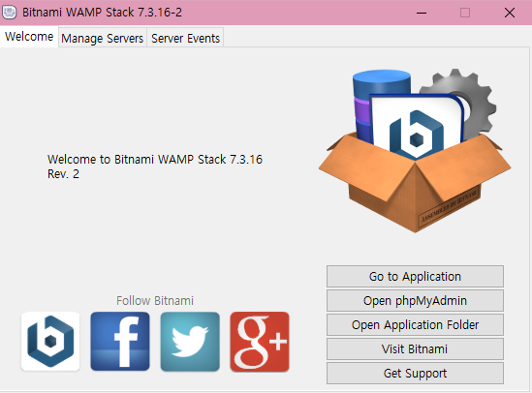532x393 pixels.
Task: Open the Server Events tab
Action: [x=186, y=39]
